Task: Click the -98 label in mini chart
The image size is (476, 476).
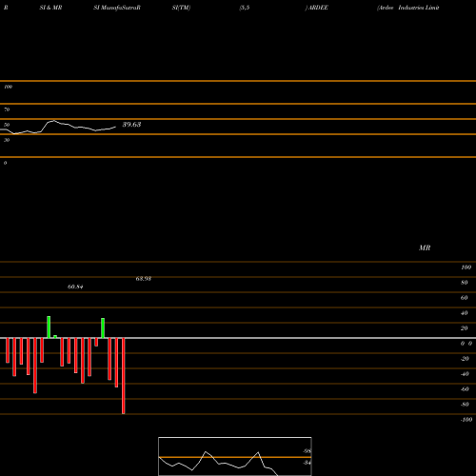Action: point(307,451)
